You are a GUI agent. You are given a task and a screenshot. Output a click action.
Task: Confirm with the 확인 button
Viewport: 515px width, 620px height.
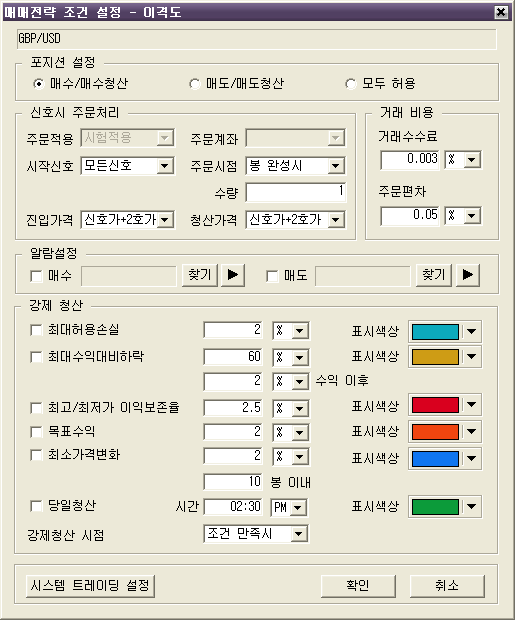click(358, 586)
